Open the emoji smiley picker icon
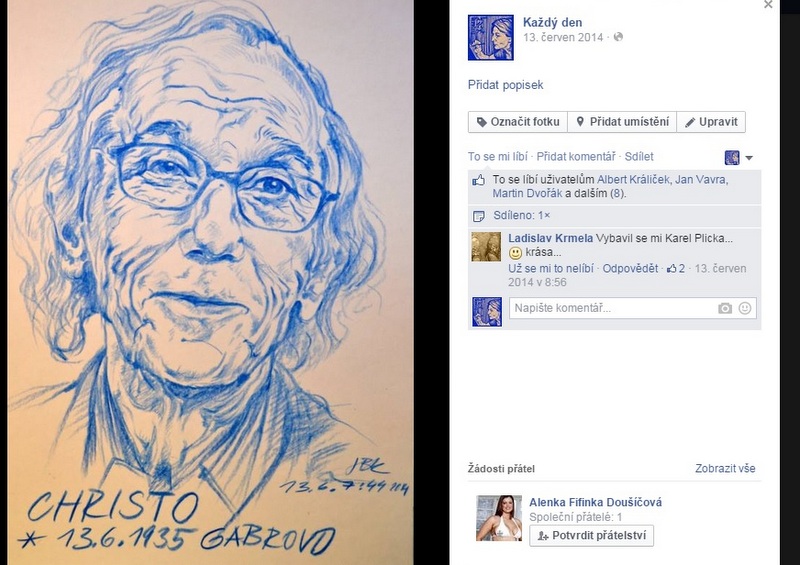The height and width of the screenshot is (565, 800). pyautogui.click(x=744, y=308)
